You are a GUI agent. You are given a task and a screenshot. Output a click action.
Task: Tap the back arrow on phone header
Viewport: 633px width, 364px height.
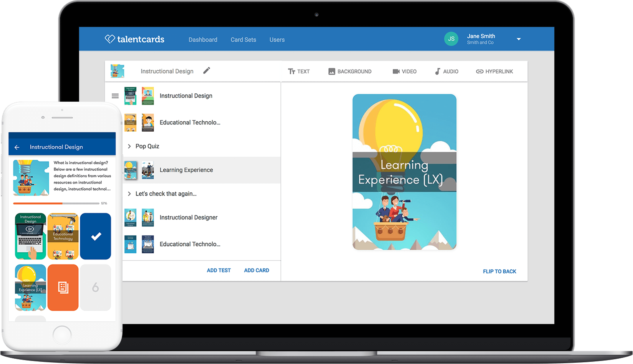(x=17, y=147)
